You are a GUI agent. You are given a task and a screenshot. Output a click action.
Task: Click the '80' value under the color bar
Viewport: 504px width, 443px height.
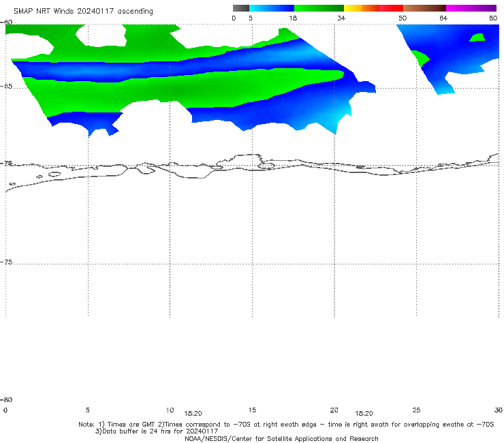tap(493, 18)
